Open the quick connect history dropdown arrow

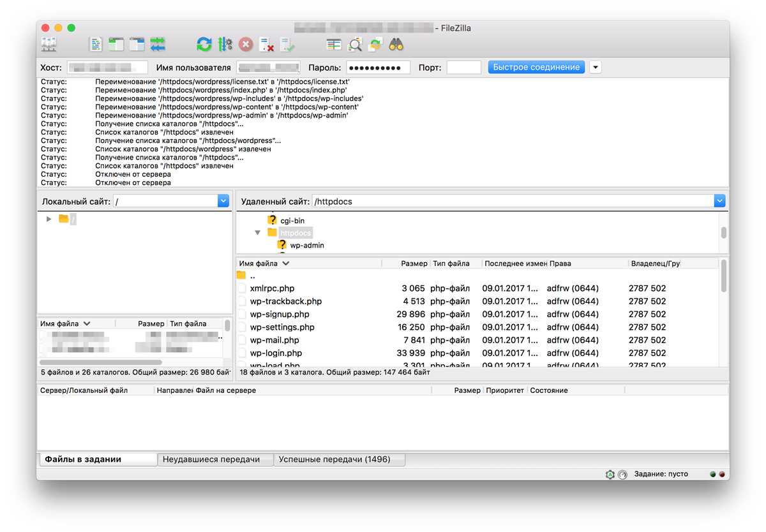pyautogui.click(x=595, y=67)
